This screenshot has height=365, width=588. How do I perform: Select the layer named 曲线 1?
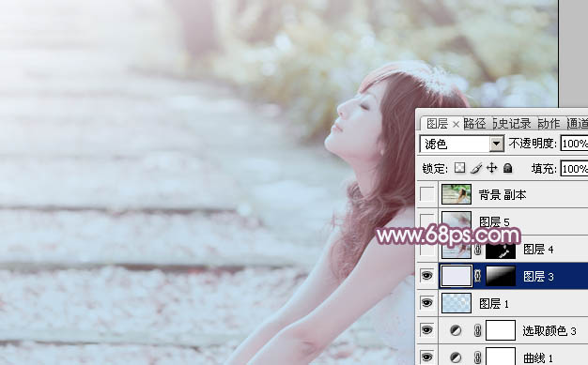pos(538,357)
